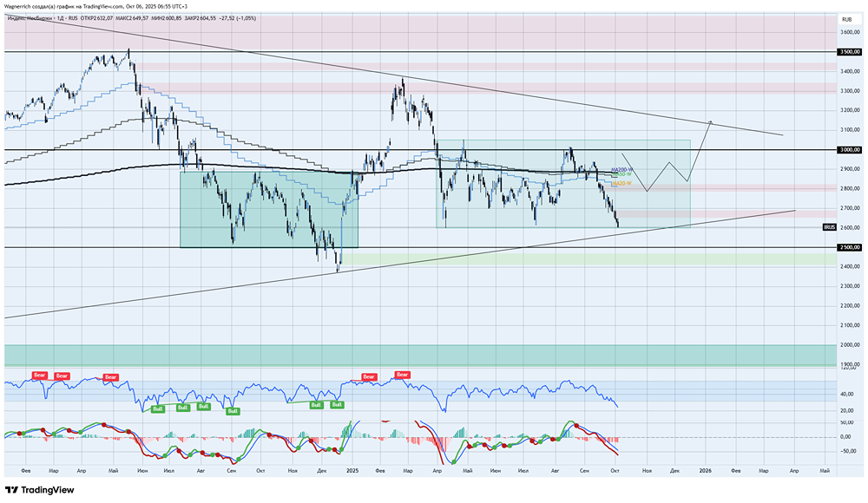Screen dimensions: 868x503
Task: Click the 3 100,00 price scale value
Action: point(850,130)
